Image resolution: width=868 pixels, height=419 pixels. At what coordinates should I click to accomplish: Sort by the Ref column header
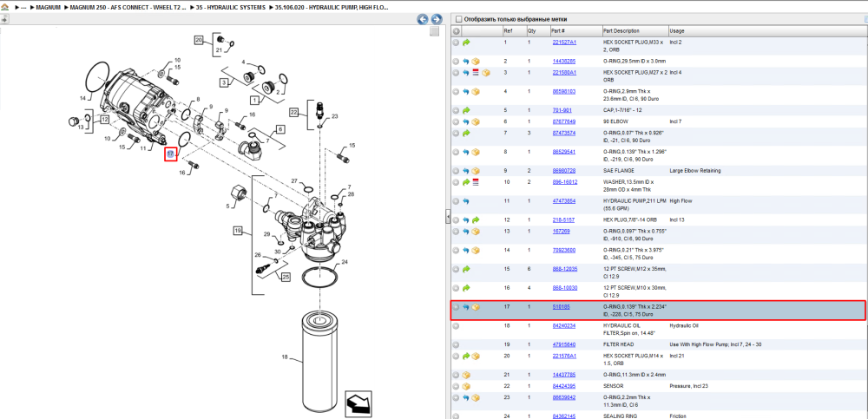[x=508, y=31]
